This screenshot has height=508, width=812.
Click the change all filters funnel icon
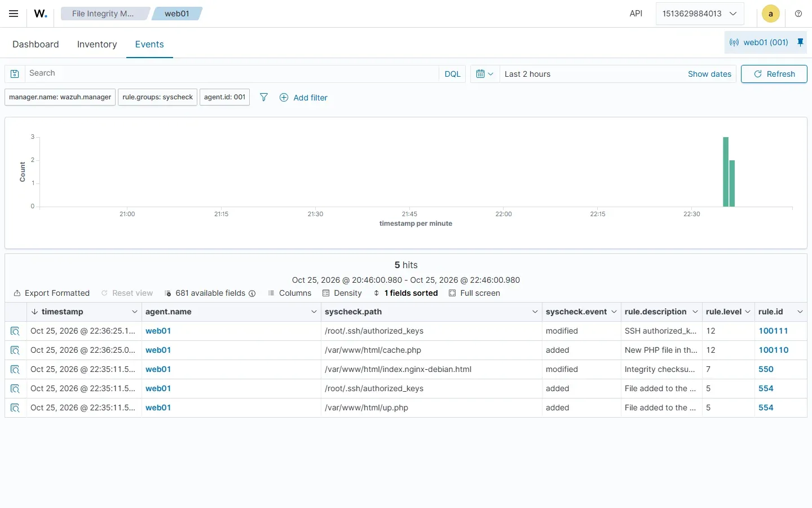263,97
